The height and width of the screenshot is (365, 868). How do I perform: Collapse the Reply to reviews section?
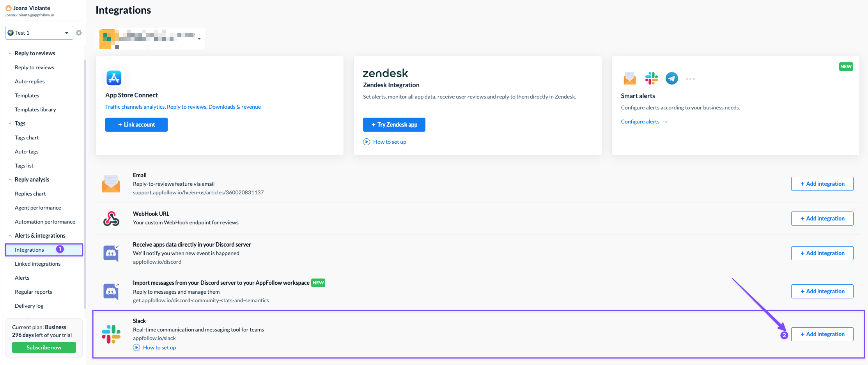pos(10,53)
